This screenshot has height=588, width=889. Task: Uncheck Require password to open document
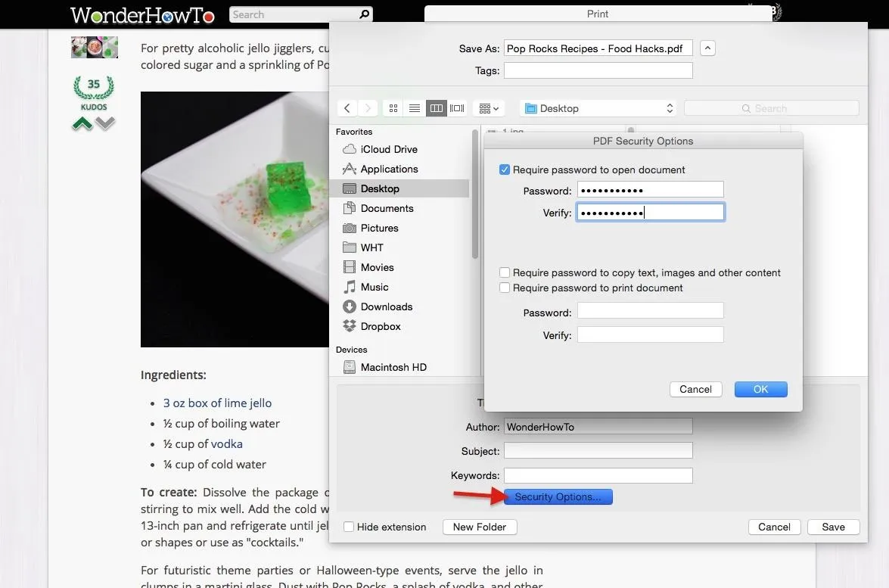click(505, 170)
